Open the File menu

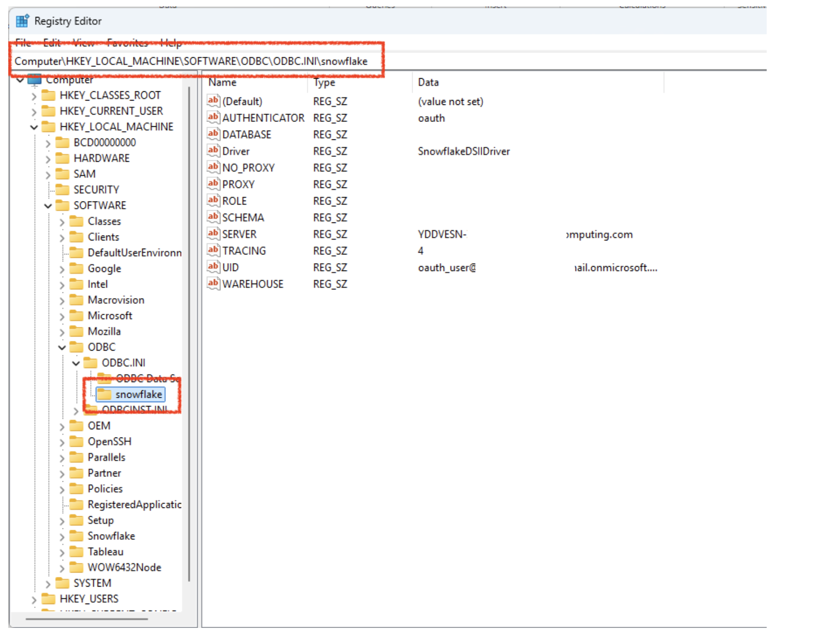(23, 43)
